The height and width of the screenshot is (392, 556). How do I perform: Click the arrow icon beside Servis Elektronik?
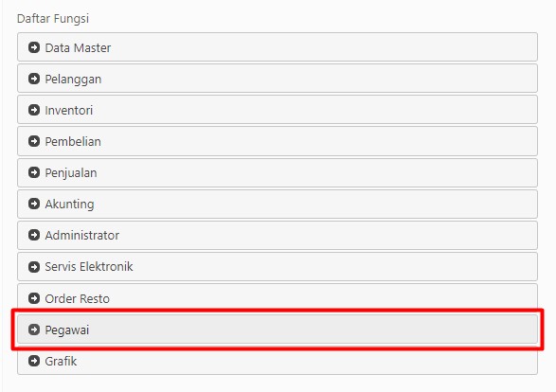click(34, 266)
